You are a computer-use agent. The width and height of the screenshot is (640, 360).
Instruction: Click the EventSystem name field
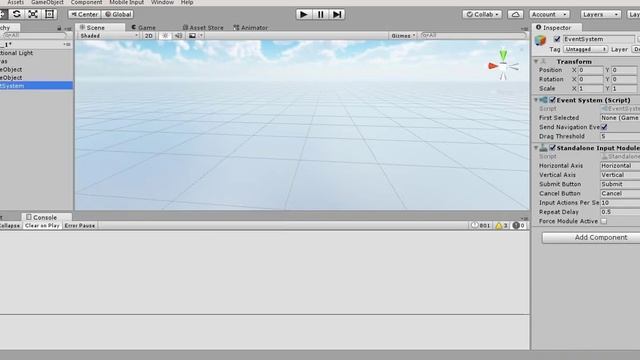pos(599,39)
